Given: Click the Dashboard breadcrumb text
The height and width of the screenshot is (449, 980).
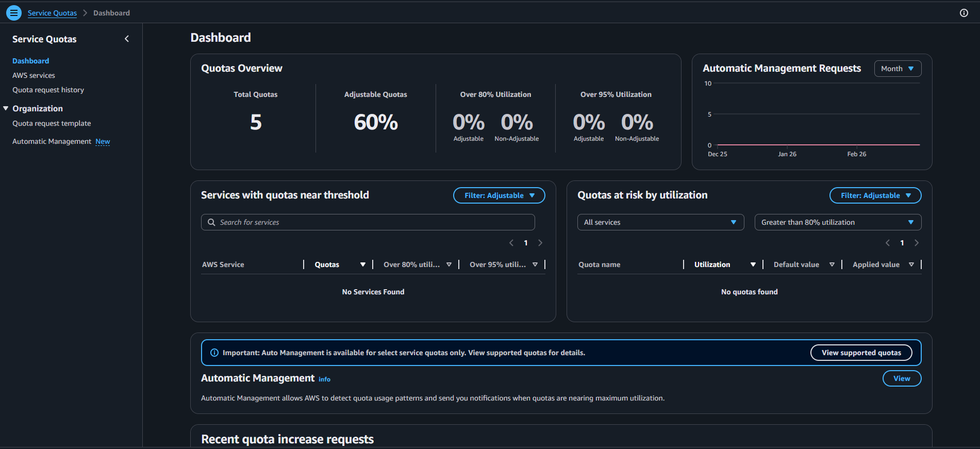Looking at the screenshot, I should tap(111, 13).
